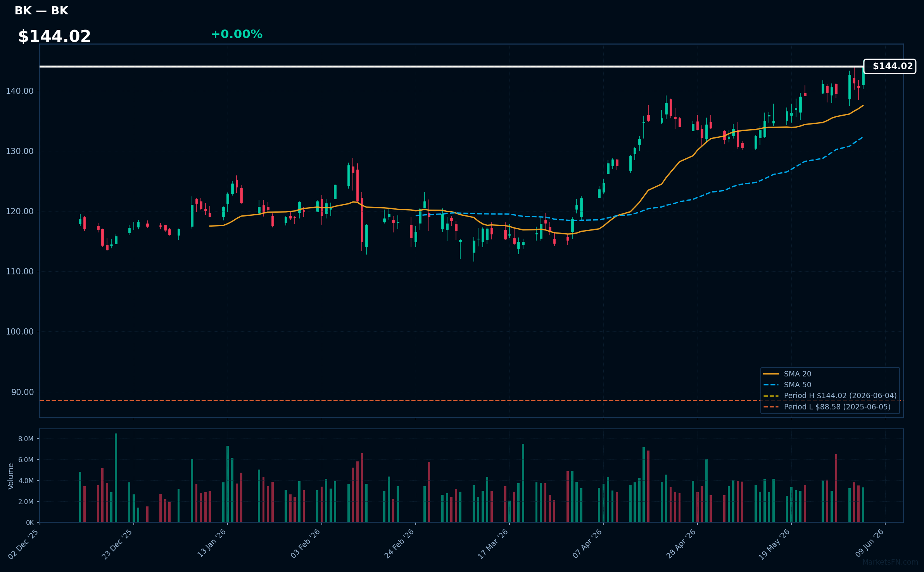Viewport: 924px width, 572px height.
Task: Click the 140.00 price axis label
Action: tap(20, 91)
